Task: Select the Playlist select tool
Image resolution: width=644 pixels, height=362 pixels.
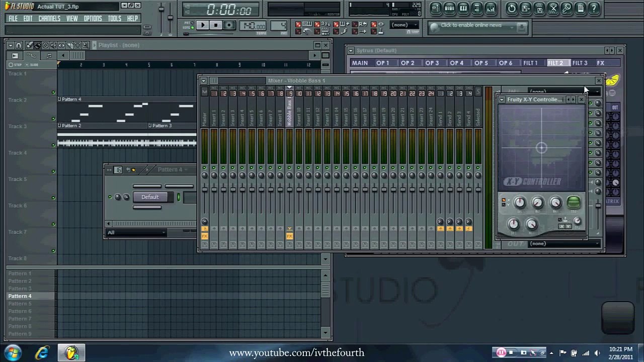Action: click(x=77, y=45)
